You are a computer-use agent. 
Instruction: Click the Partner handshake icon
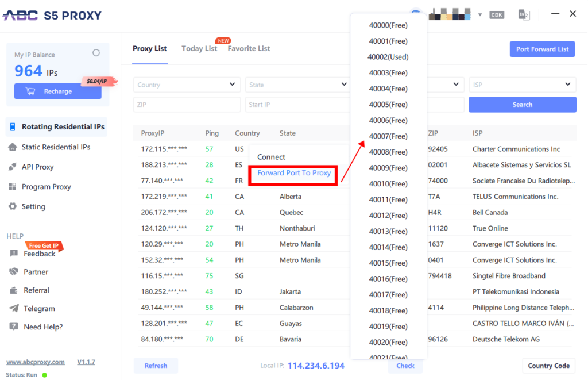coord(14,271)
